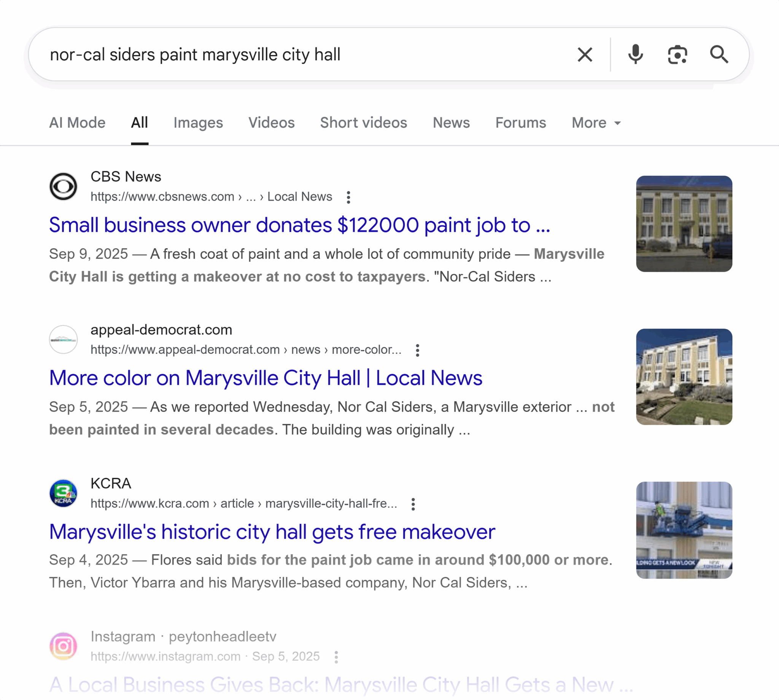The width and height of the screenshot is (779, 700).
Task: Open the three-dot menu on the CBS News result
Action: 348,197
